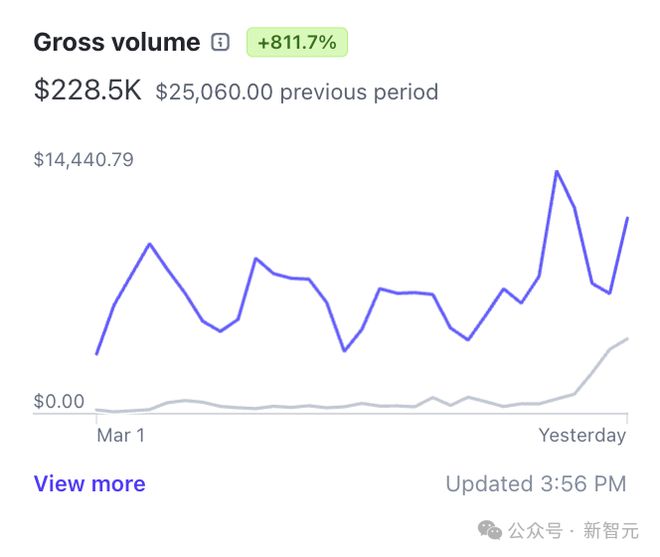Click the Updated 3:56 PM timestamp

tap(536, 484)
